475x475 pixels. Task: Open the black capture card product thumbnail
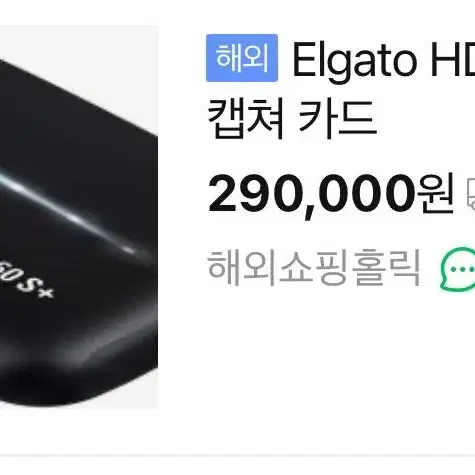point(79,217)
